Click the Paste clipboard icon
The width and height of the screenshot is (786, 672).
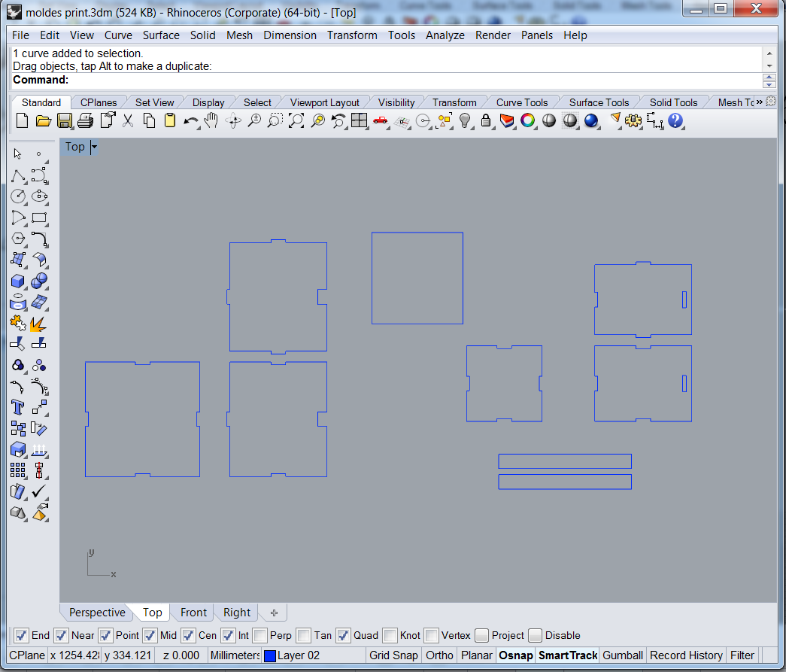point(170,121)
